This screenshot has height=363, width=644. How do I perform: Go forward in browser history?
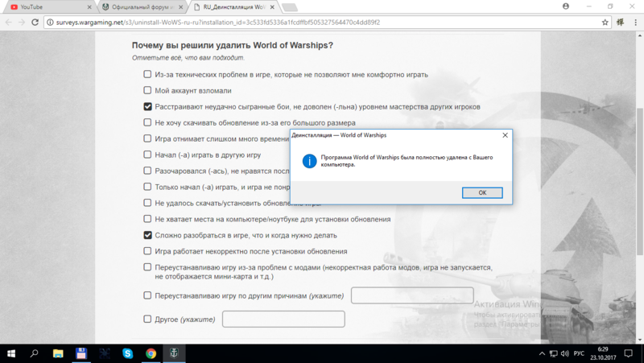[22, 23]
